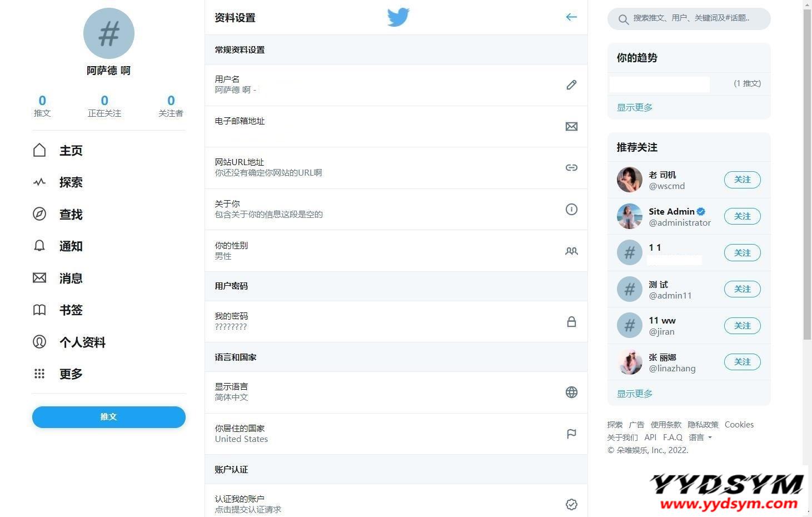Click the pencil icon to edit username

click(571, 85)
